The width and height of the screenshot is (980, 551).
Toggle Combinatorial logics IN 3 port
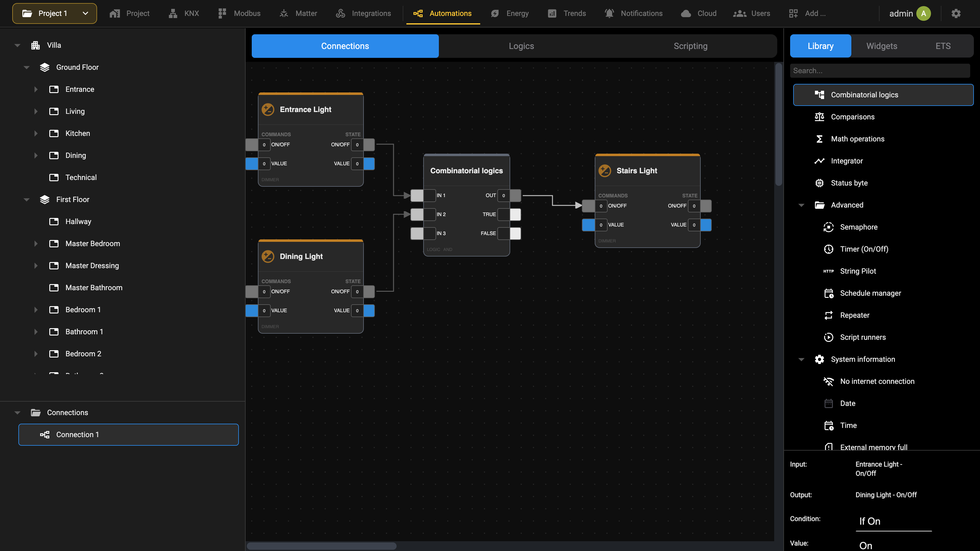coord(417,234)
